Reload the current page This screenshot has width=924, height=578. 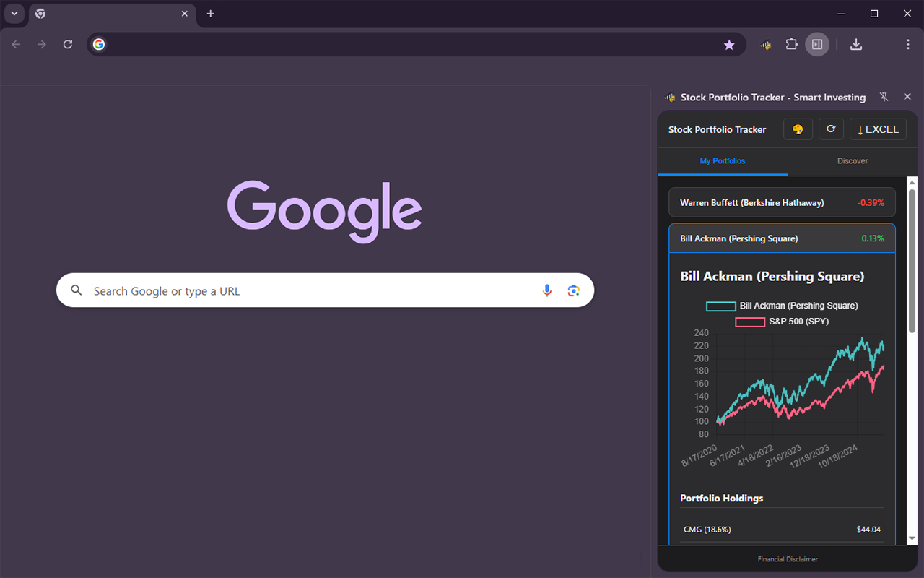[68, 45]
